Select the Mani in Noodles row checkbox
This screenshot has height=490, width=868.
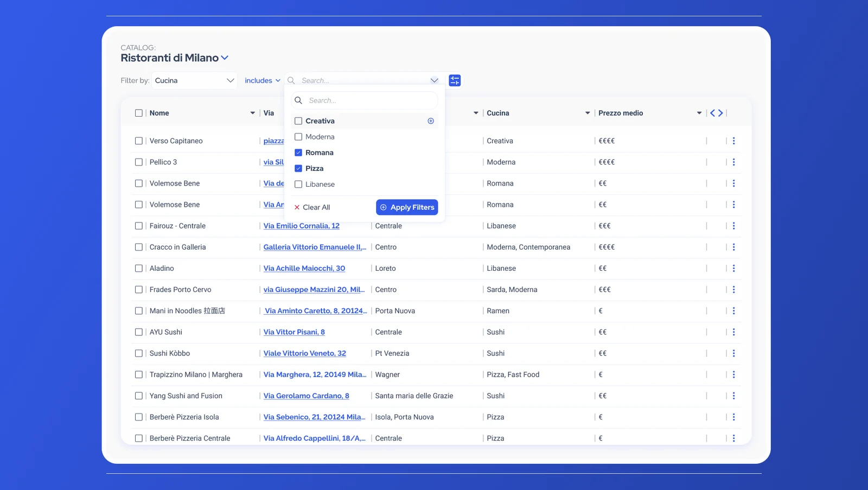pyautogui.click(x=139, y=311)
